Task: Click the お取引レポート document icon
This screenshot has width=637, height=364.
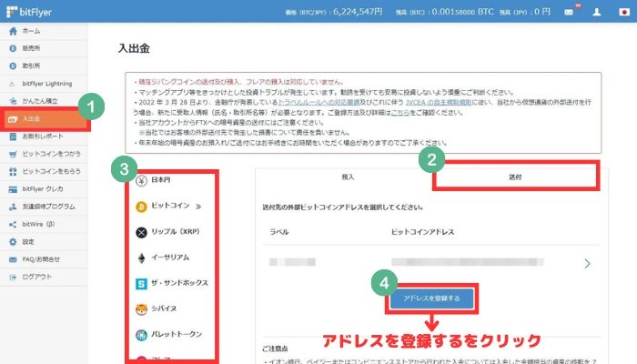Action: (13, 136)
